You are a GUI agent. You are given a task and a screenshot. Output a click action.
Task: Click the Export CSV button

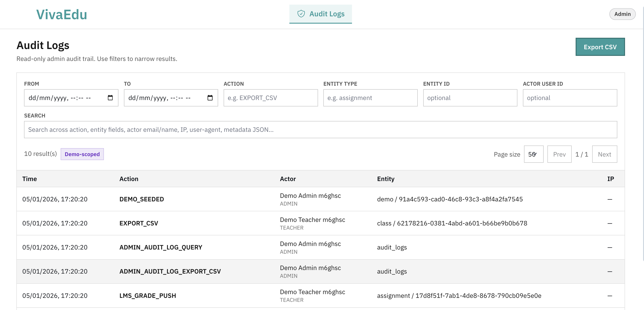600,47
